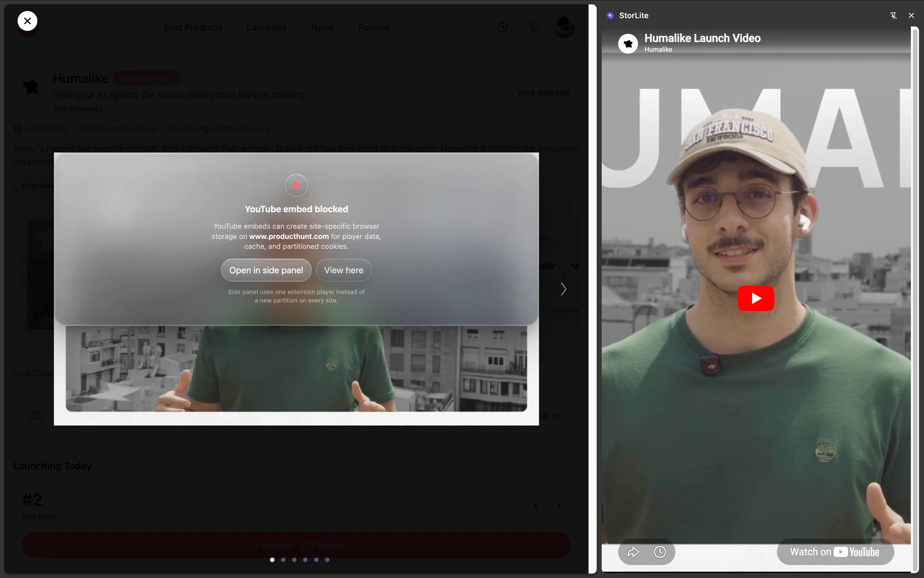Select the third carousel dot

coord(294,560)
